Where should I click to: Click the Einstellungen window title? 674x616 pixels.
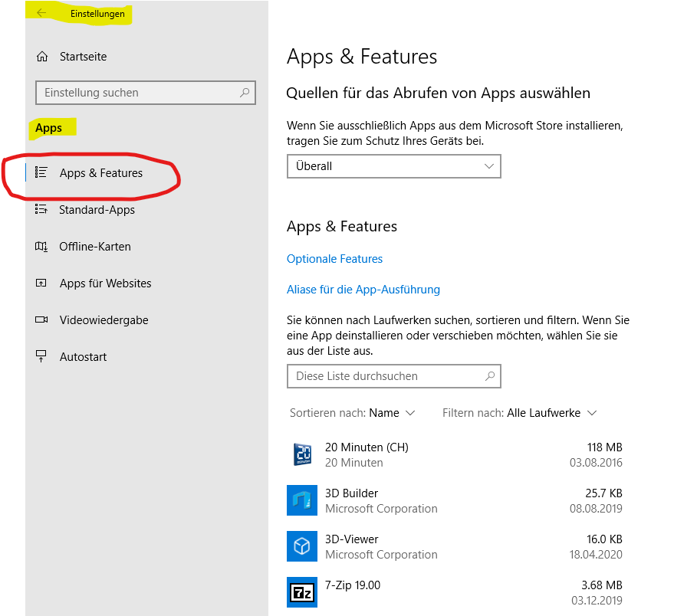(97, 14)
